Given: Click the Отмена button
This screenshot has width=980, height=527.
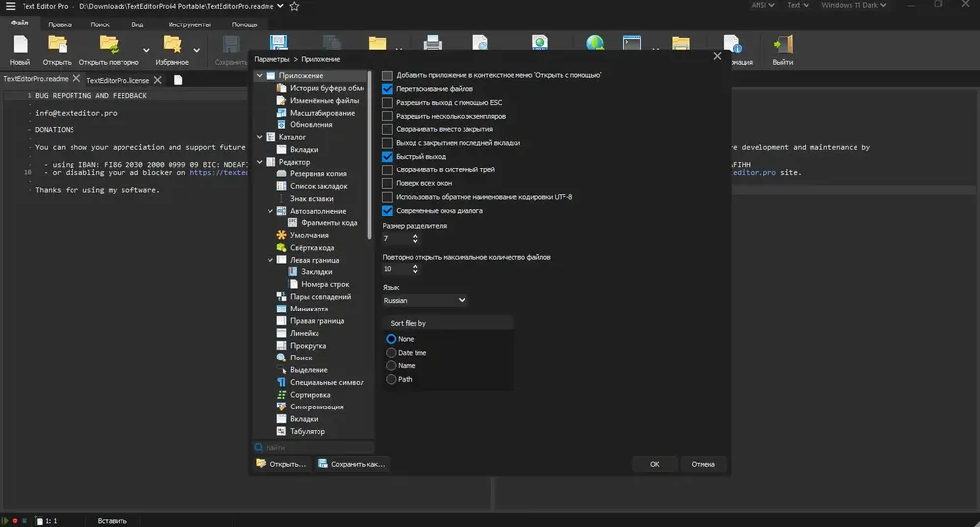Looking at the screenshot, I should (703, 464).
